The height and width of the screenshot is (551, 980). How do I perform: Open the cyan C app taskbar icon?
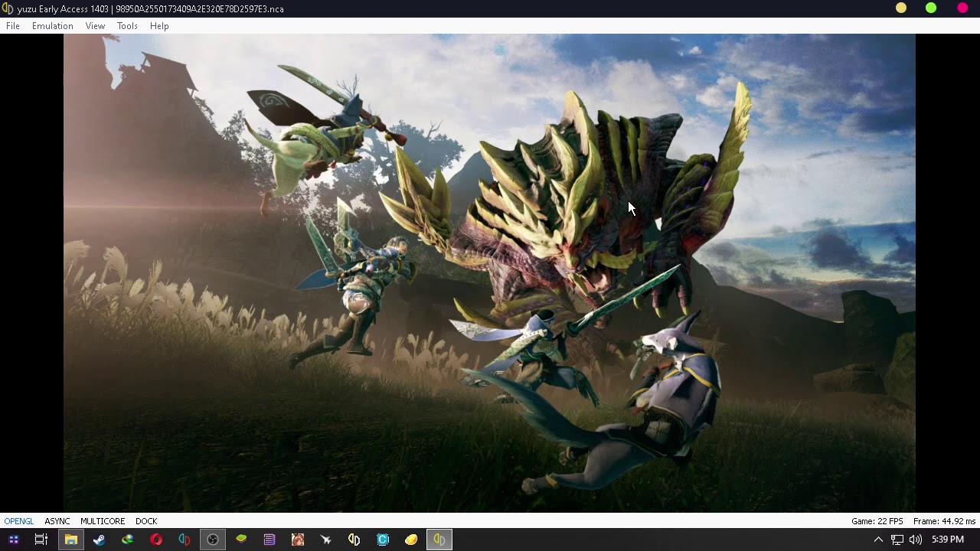click(x=383, y=540)
